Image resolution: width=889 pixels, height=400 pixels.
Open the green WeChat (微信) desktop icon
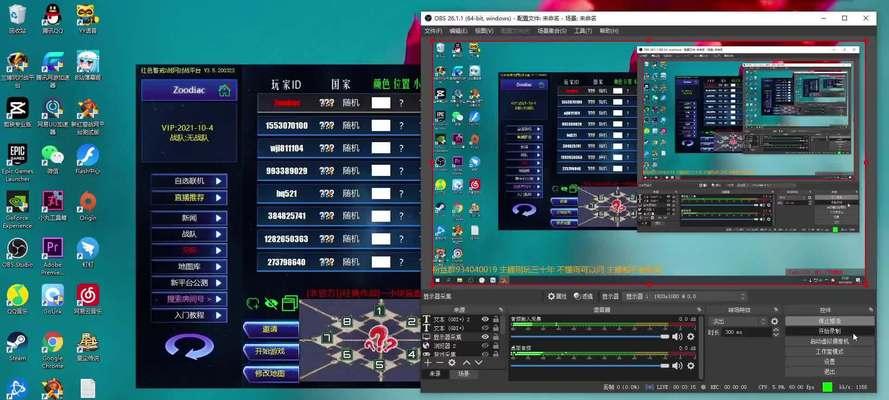click(x=52, y=158)
